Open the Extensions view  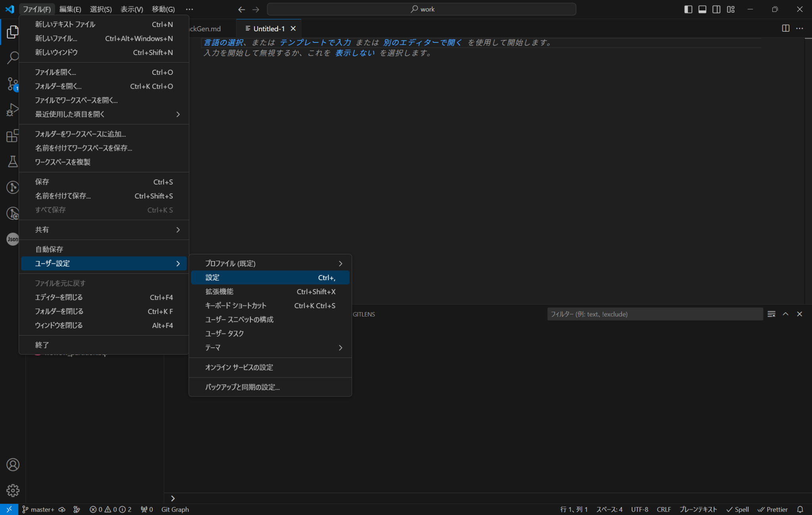click(12, 136)
